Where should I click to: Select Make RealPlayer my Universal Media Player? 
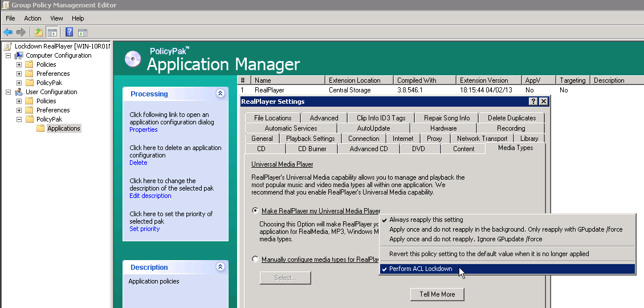(x=255, y=210)
